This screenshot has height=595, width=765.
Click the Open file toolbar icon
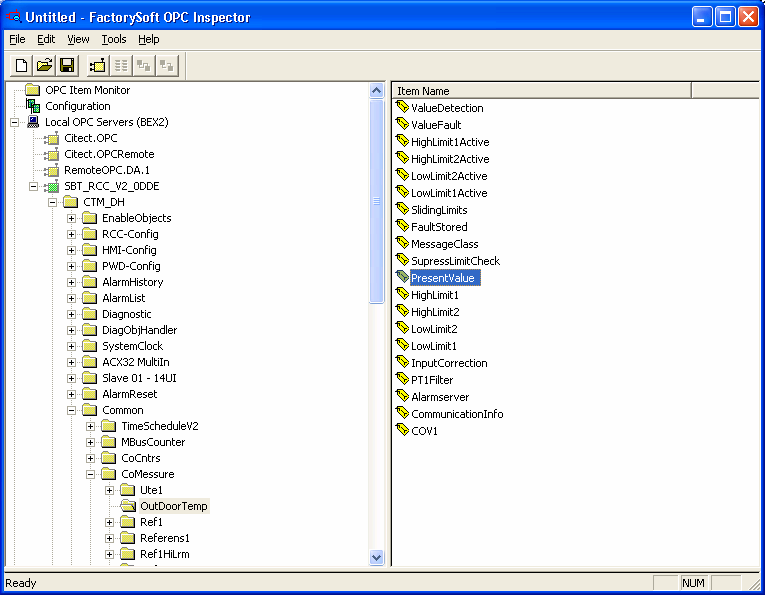(x=44, y=65)
